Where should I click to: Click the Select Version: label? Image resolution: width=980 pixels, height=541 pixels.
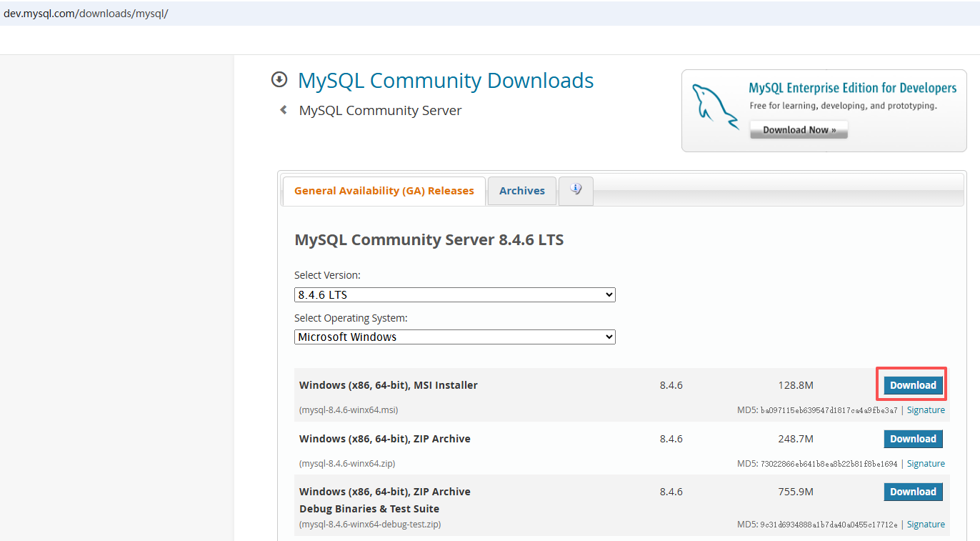coord(327,275)
